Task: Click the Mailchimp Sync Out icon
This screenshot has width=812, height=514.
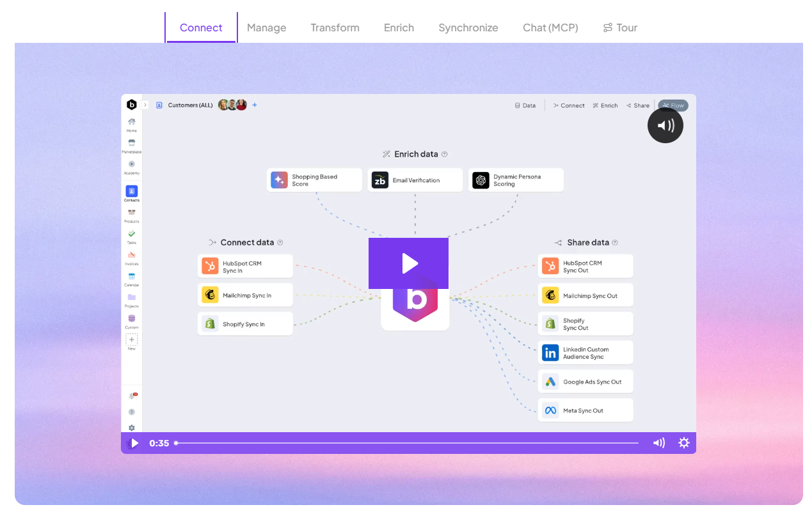Action: pyautogui.click(x=550, y=295)
